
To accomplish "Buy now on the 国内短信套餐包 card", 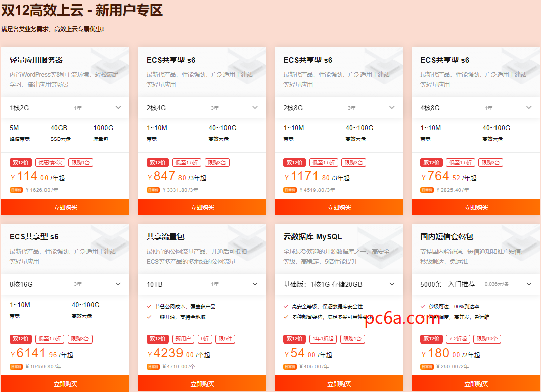I will (x=476, y=384).
